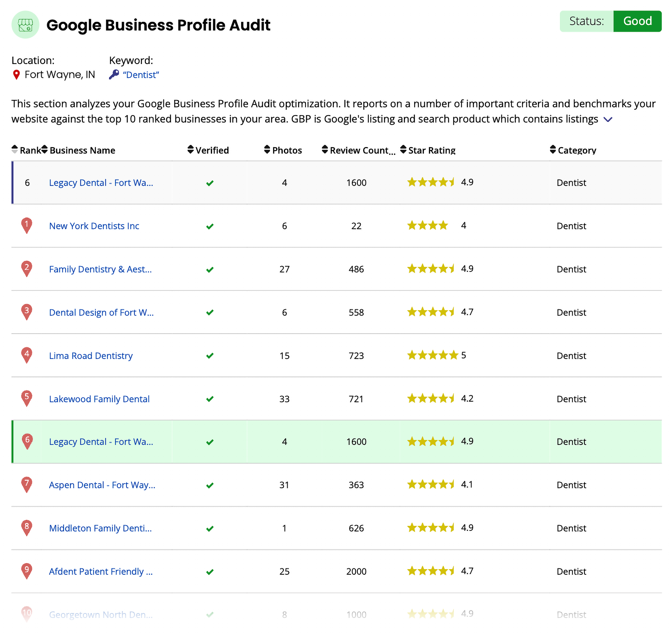This screenshot has width=672, height=635.
Task: Sort by Verified column
Action: click(208, 150)
